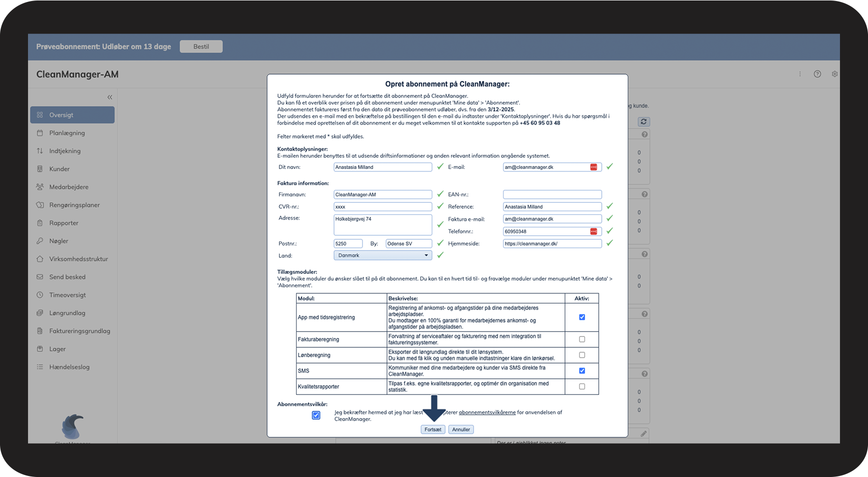Click the red icon in Telefonnr. field

593,231
